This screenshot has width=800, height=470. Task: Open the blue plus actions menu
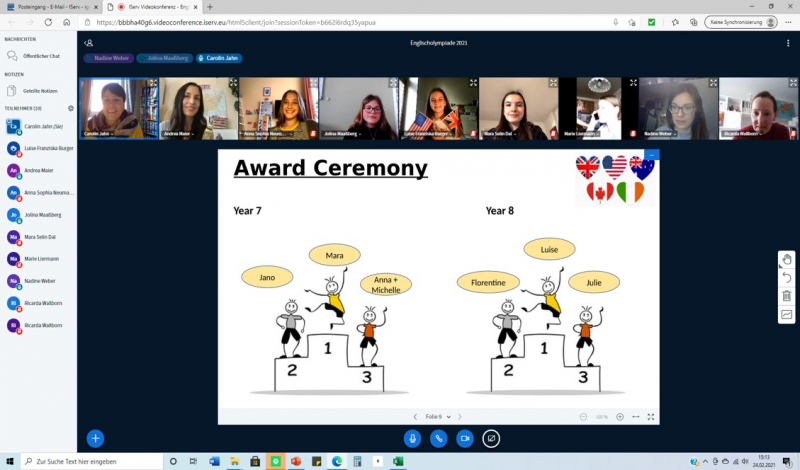[95, 438]
